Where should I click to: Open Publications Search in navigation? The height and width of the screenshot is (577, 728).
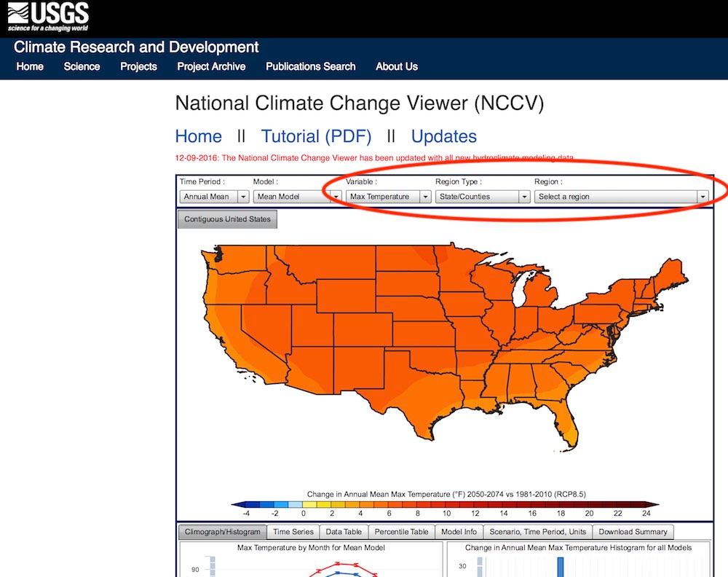click(311, 66)
